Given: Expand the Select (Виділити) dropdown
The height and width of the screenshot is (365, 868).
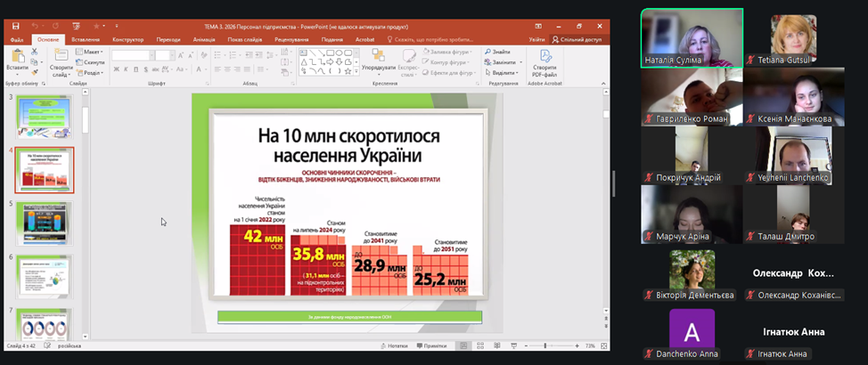Looking at the screenshot, I should point(504,73).
